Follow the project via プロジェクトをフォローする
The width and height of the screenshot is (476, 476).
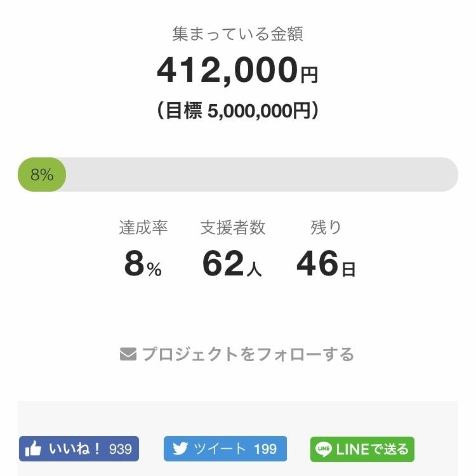248,354
